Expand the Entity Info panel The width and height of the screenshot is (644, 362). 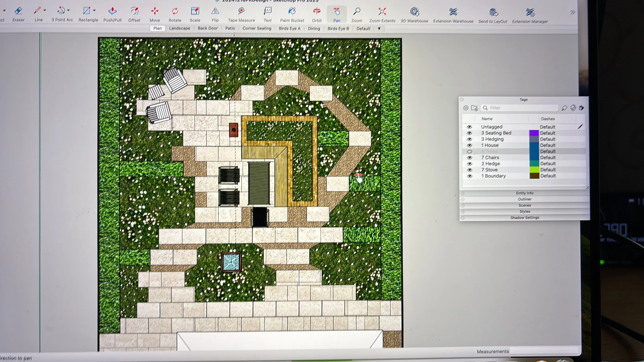click(x=524, y=193)
